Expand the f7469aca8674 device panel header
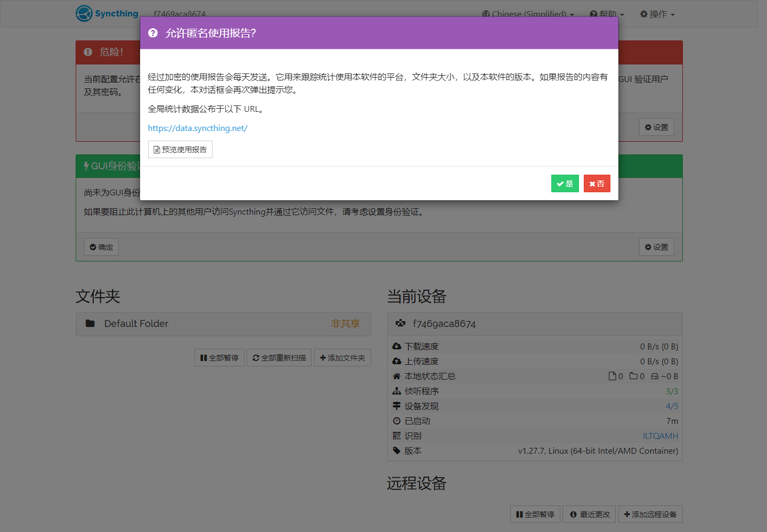The width and height of the screenshot is (767, 532). pyautogui.click(x=535, y=324)
